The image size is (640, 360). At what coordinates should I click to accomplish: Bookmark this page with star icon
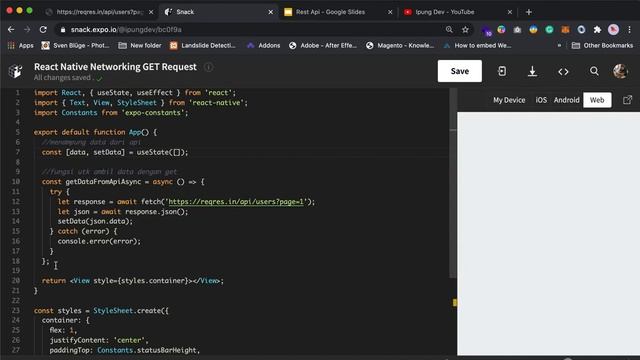click(x=465, y=29)
